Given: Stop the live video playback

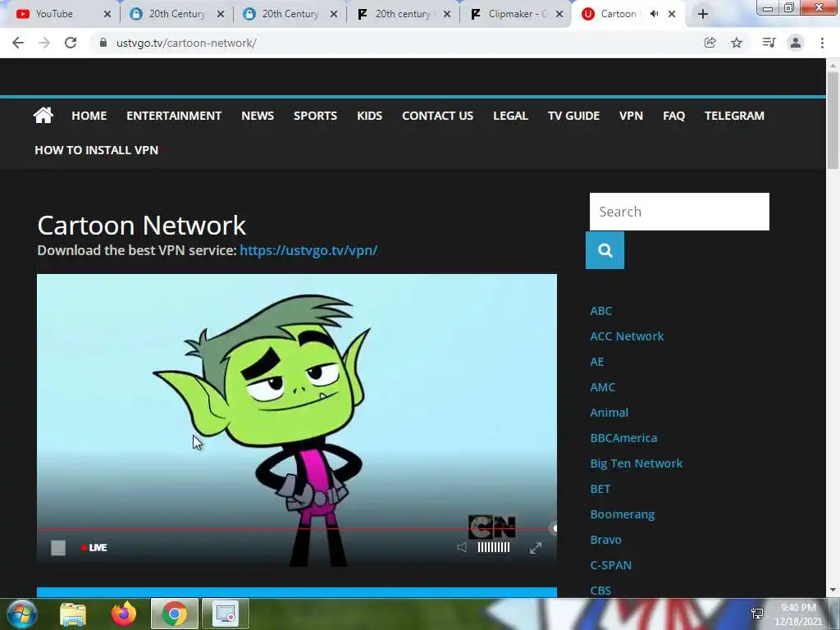Looking at the screenshot, I should coord(58,547).
